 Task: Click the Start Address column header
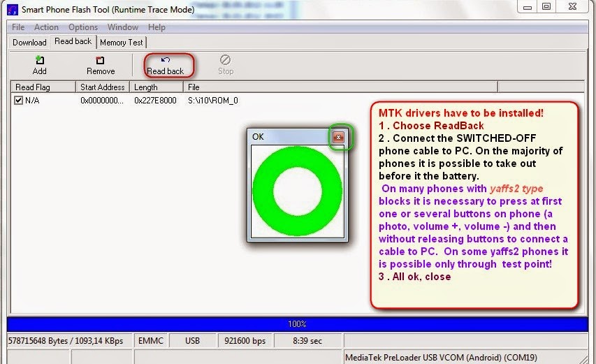coord(103,87)
